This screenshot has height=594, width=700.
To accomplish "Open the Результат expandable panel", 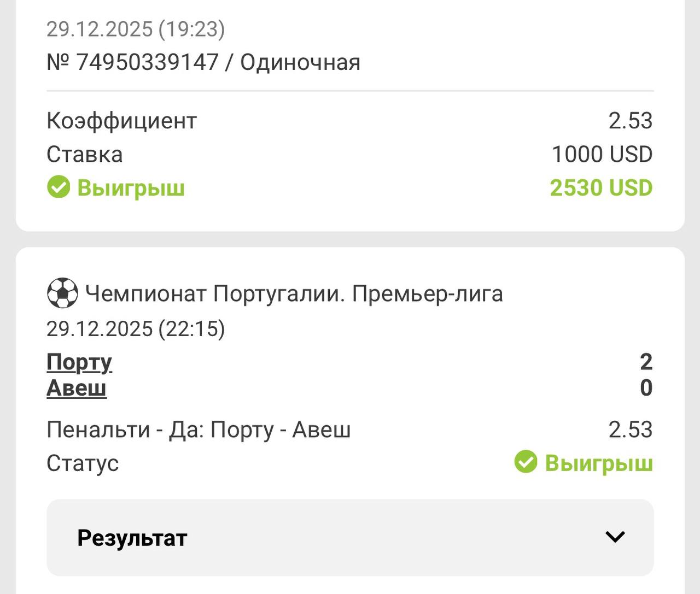I will coord(350,537).
